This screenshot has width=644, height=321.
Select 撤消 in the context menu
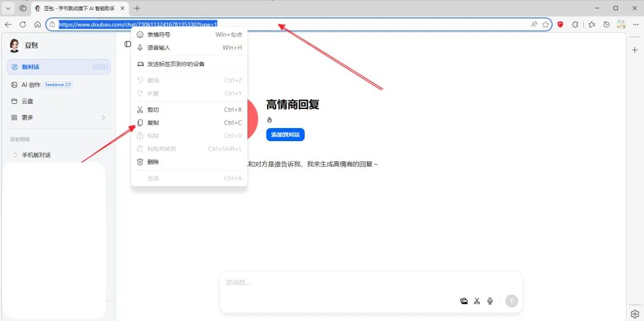tap(190, 80)
